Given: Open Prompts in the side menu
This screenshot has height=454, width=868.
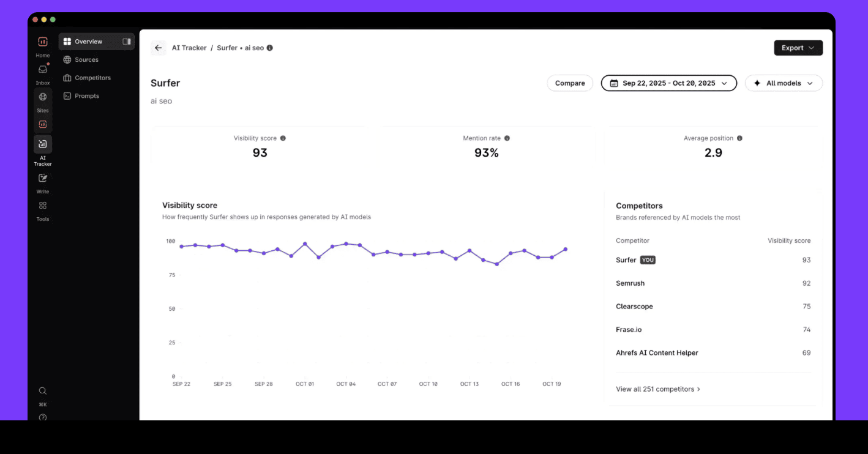Looking at the screenshot, I should pos(87,96).
